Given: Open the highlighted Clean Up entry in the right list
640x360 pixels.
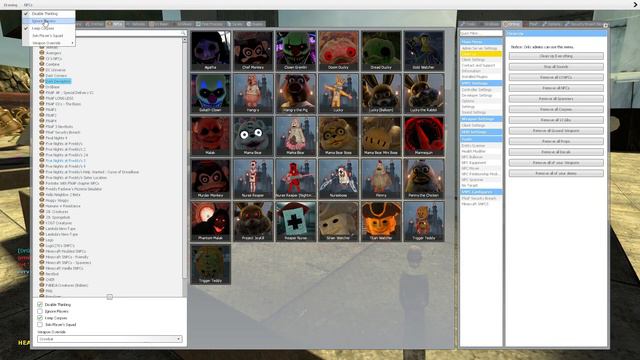Looking at the screenshot, I should click(x=481, y=54).
